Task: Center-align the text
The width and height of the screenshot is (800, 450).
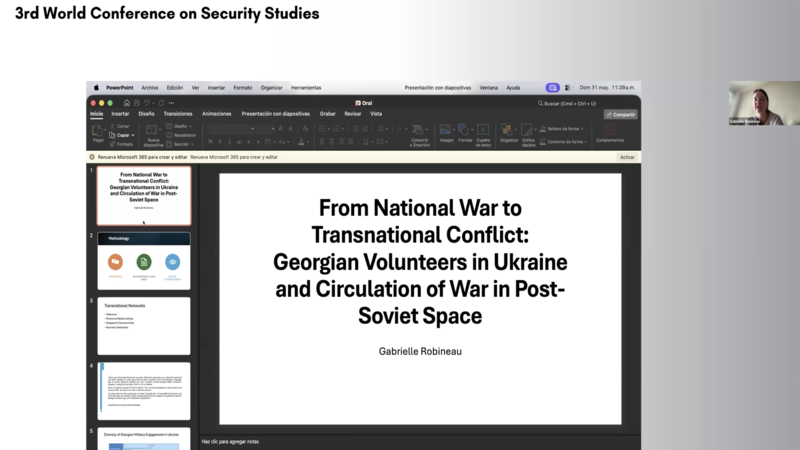Action: [x=332, y=141]
